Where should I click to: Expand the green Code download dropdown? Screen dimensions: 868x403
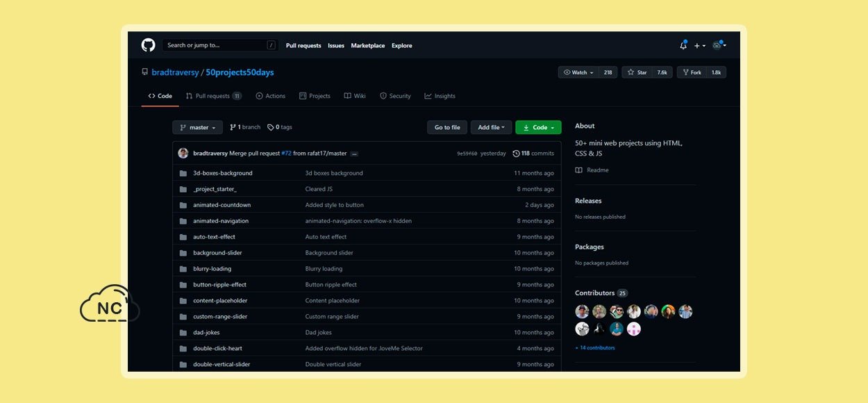(538, 127)
